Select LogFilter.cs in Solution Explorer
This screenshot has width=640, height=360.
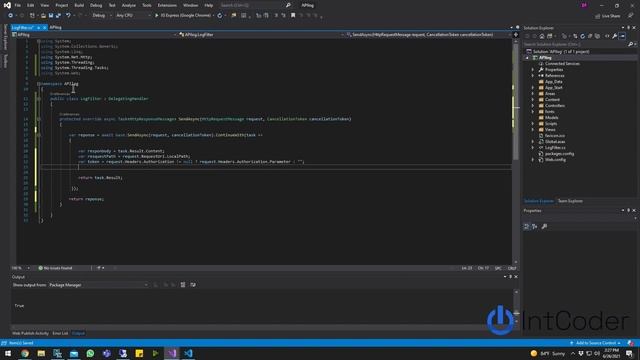[x=555, y=147]
